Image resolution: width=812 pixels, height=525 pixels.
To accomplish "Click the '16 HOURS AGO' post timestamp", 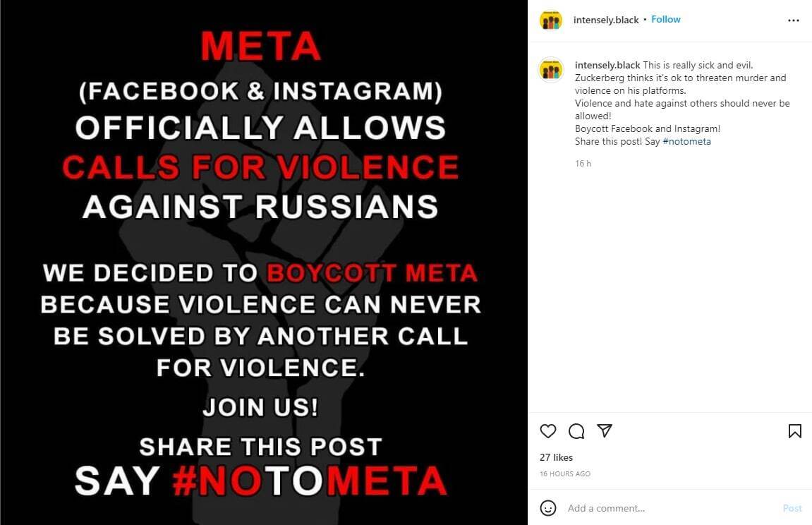I will point(565,473).
